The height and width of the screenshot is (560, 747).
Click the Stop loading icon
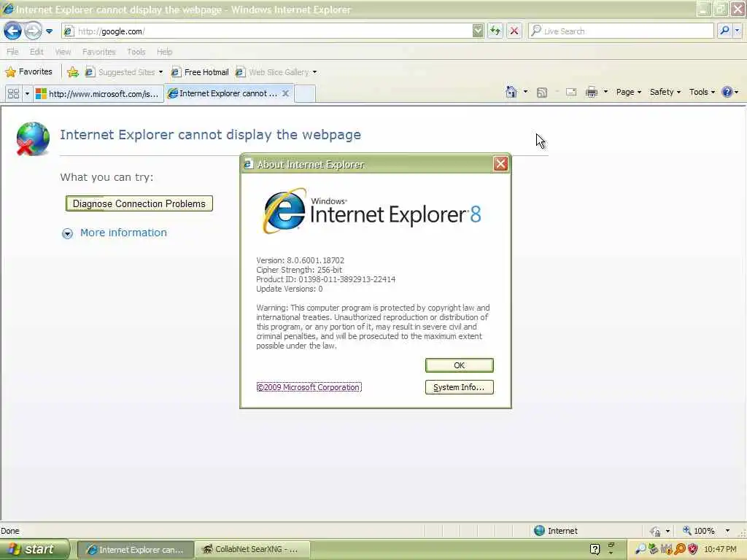pos(514,31)
